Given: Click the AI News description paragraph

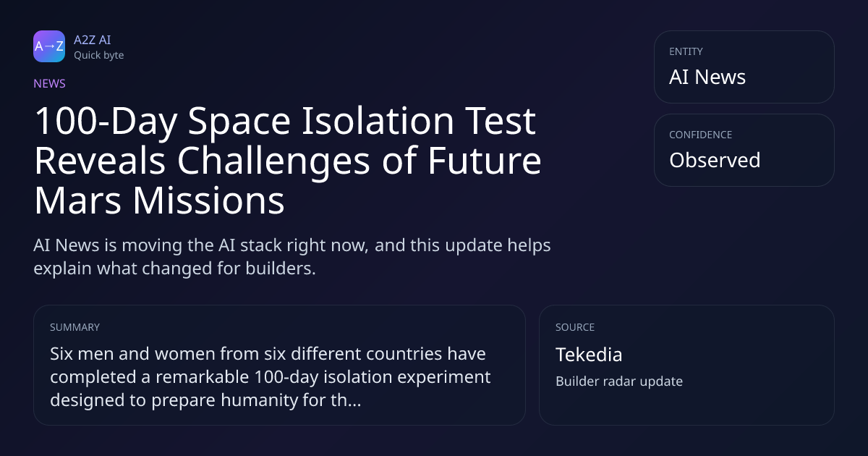Looking at the screenshot, I should click(292, 256).
